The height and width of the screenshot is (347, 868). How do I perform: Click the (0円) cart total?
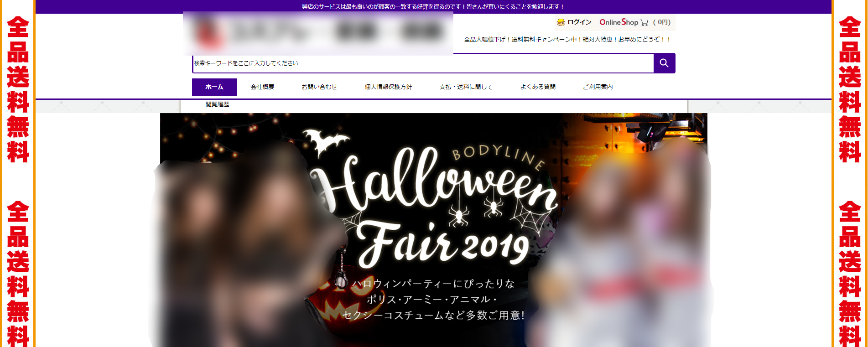click(x=662, y=22)
